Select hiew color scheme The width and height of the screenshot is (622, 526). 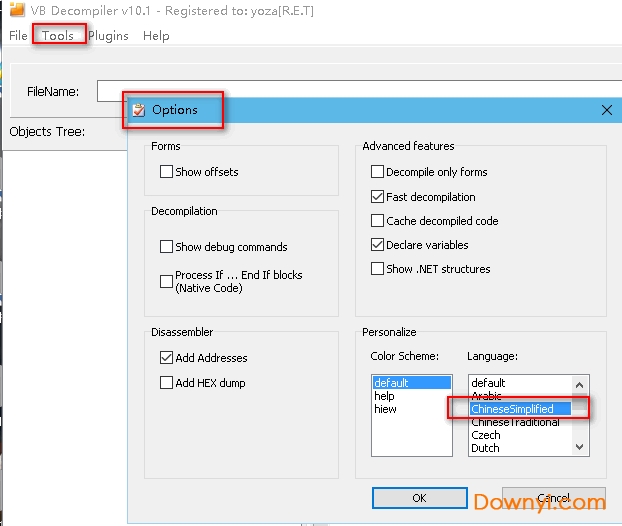point(384,409)
